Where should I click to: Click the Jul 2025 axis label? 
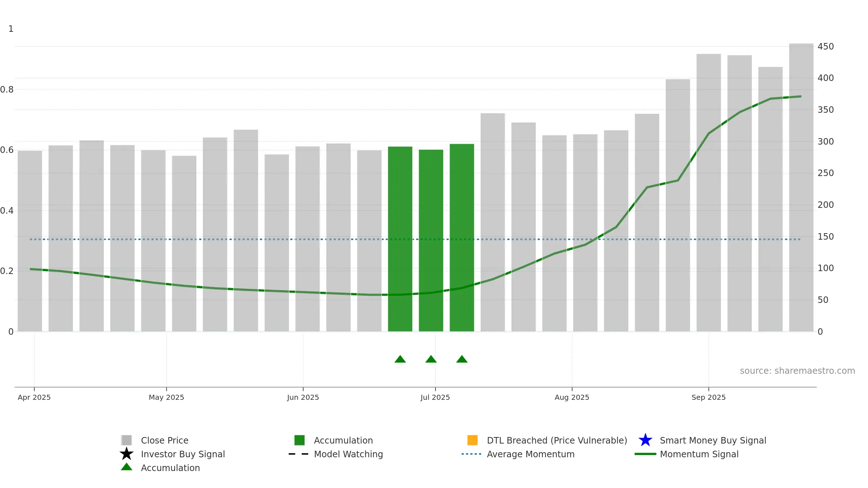(435, 397)
